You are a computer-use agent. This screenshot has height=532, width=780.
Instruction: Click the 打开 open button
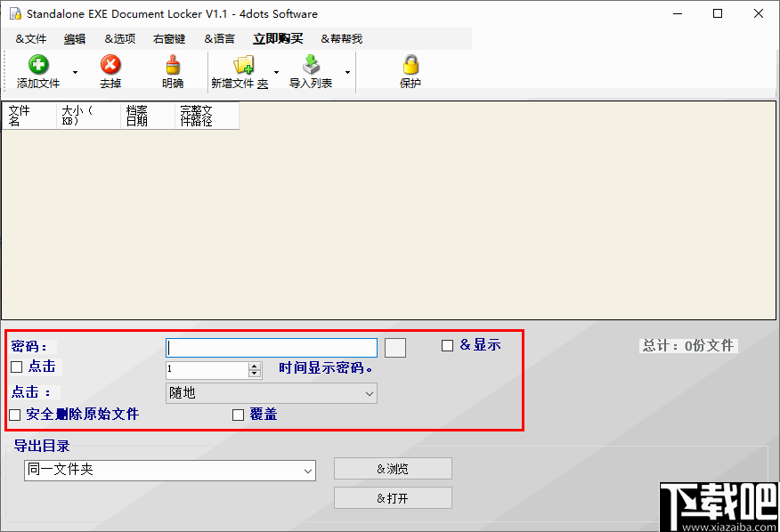point(392,497)
